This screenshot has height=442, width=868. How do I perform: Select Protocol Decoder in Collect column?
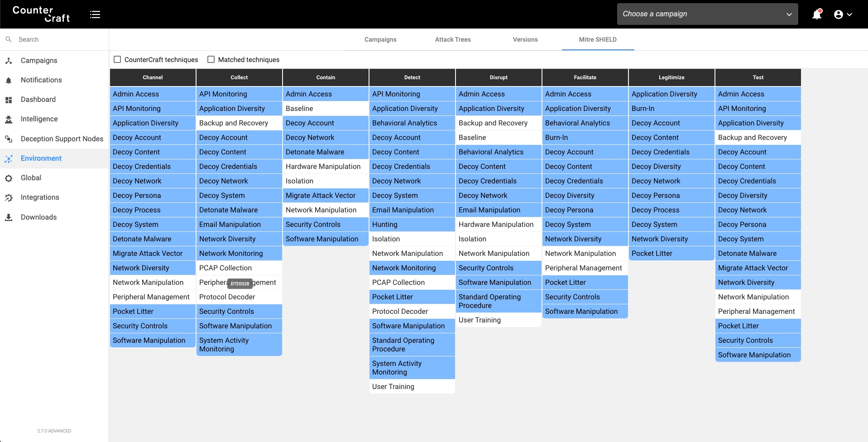point(239,297)
